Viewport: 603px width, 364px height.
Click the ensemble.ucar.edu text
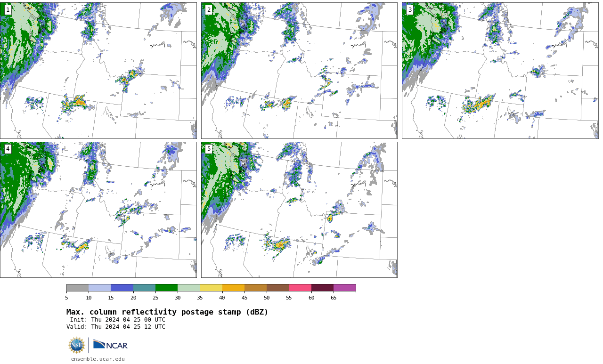[98, 359]
